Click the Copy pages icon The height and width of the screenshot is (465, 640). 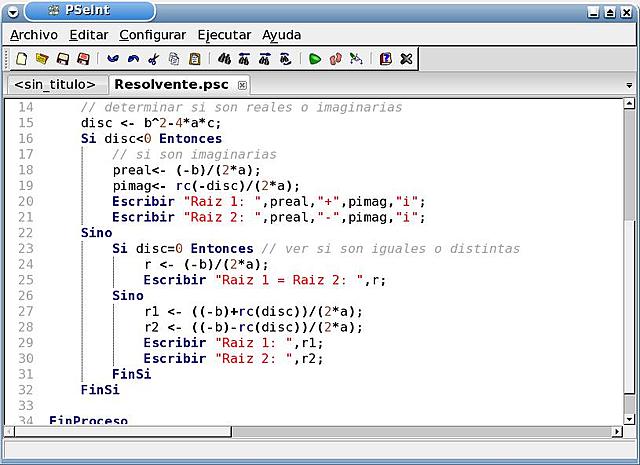coord(174,60)
